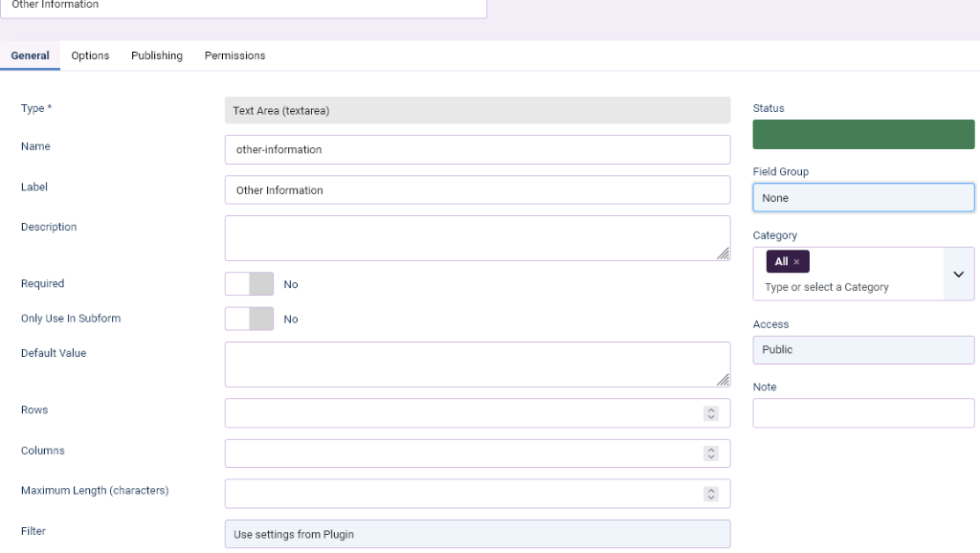
Task: Open the Access dropdown
Action: pos(863,350)
